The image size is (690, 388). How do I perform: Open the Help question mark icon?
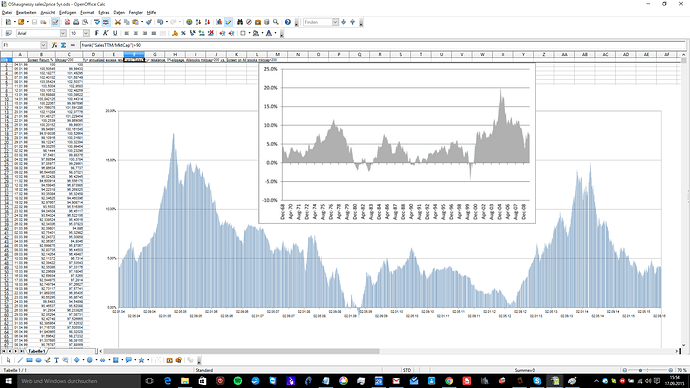tap(288, 22)
